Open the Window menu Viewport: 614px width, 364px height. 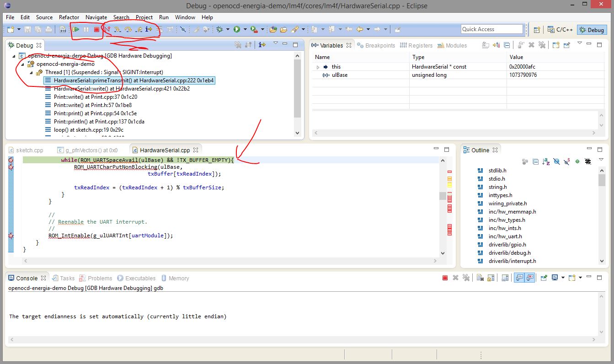185,17
